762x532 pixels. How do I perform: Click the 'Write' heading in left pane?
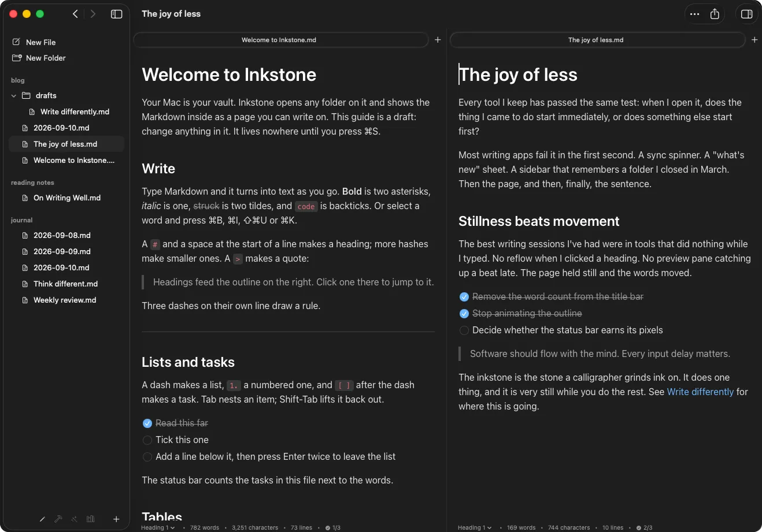click(x=158, y=169)
